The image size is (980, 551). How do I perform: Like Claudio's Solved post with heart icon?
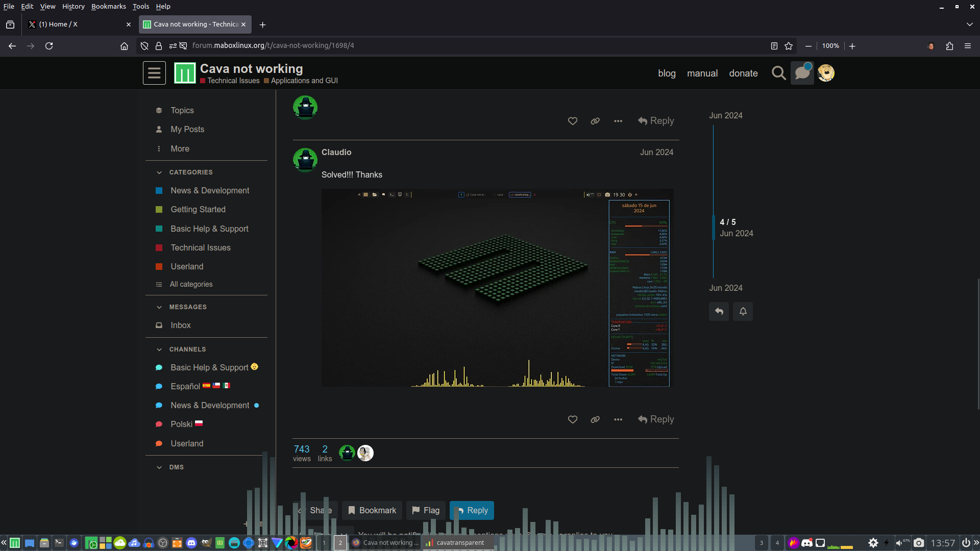click(573, 419)
